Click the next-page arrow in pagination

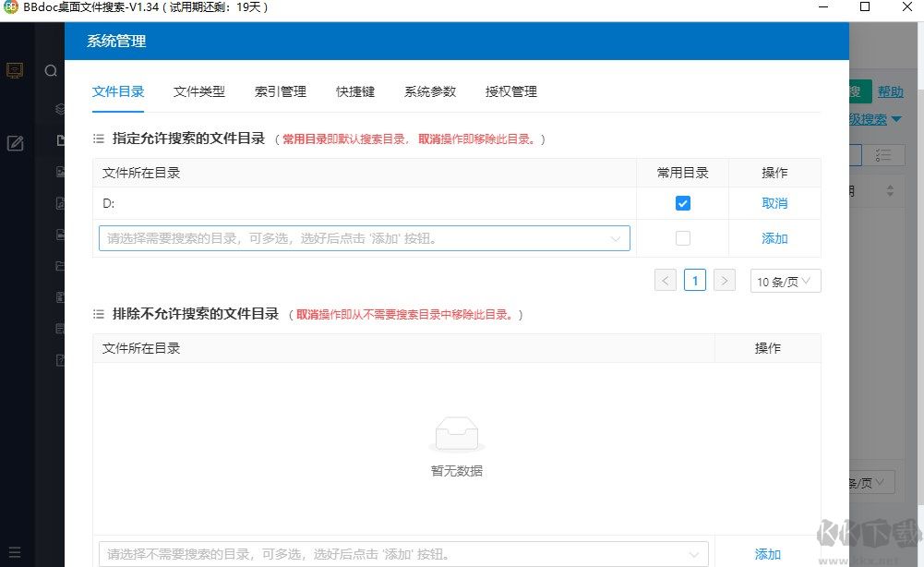click(725, 280)
